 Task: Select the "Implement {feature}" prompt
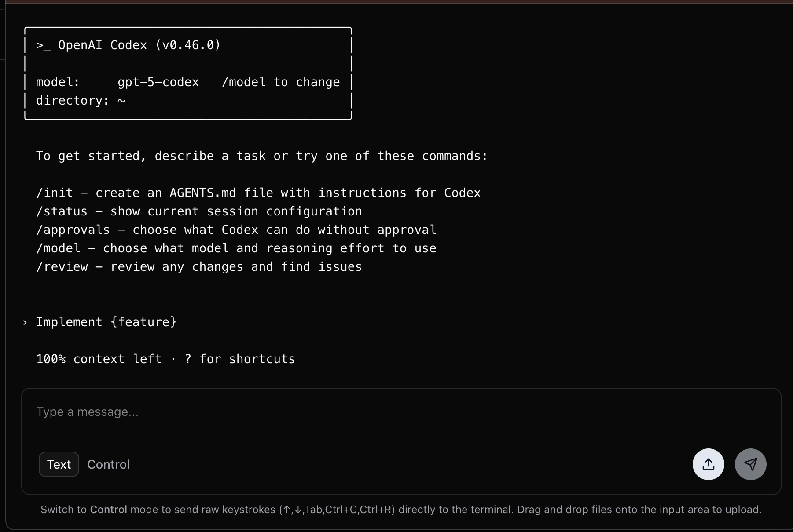coord(106,322)
